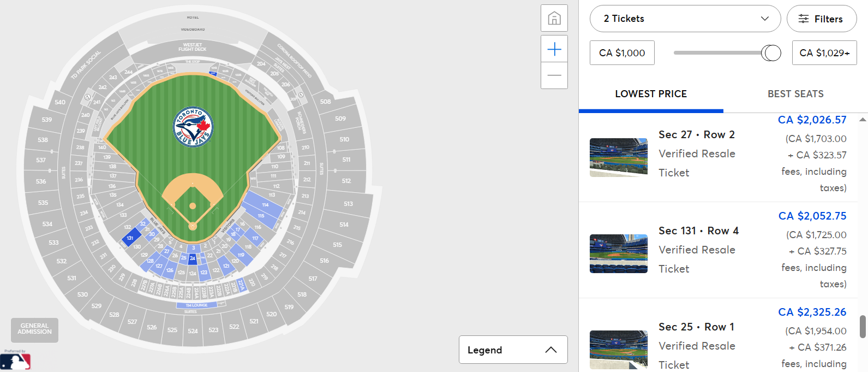Switch to the Lowest Price tab
Viewport: 868px width, 372px height.
650,94
